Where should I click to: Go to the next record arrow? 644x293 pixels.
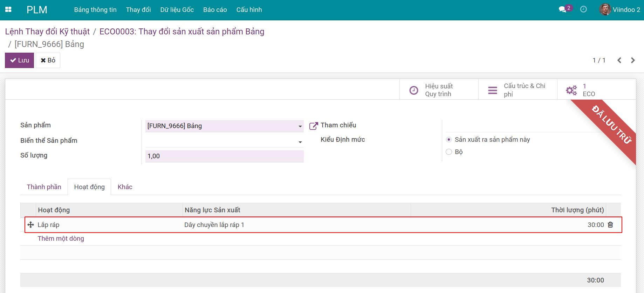coord(633,60)
